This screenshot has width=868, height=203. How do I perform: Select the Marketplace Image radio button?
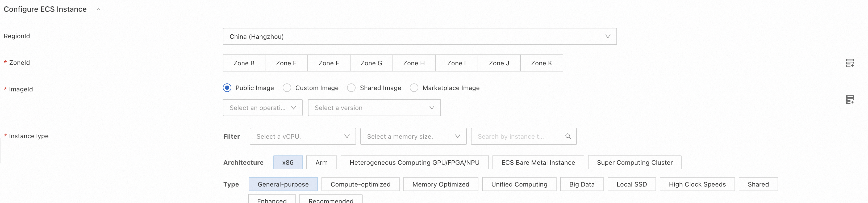[x=414, y=88]
